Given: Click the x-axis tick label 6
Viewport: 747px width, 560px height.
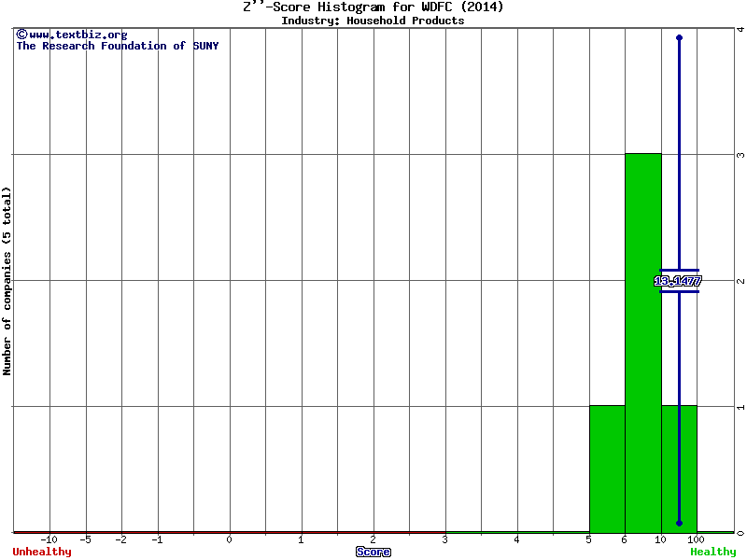Looking at the screenshot, I should pos(625,539).
